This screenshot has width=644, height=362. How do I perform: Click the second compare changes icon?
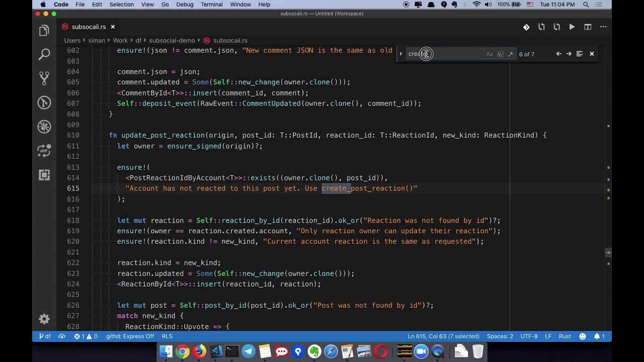[556, 27]
